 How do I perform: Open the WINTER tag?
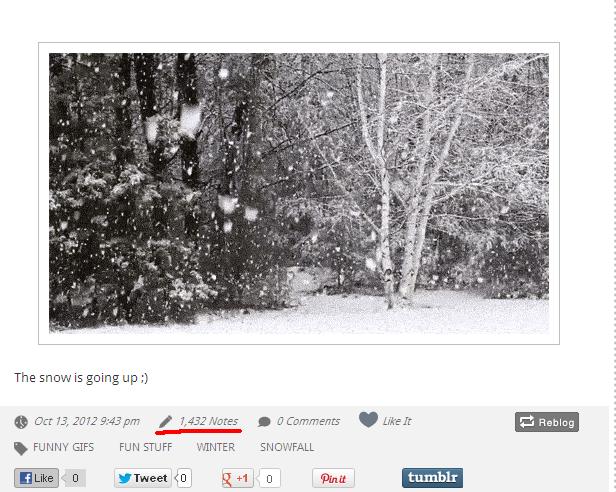216,447
